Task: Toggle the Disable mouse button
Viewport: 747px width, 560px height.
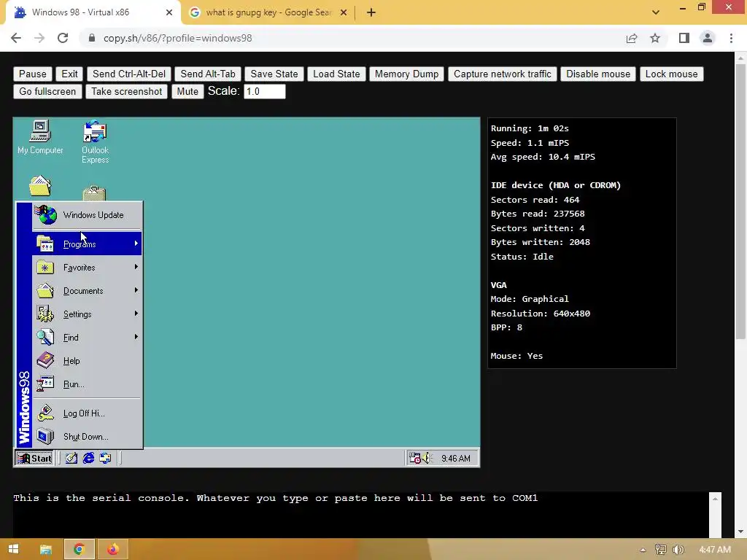Action: tap(598, 74)
